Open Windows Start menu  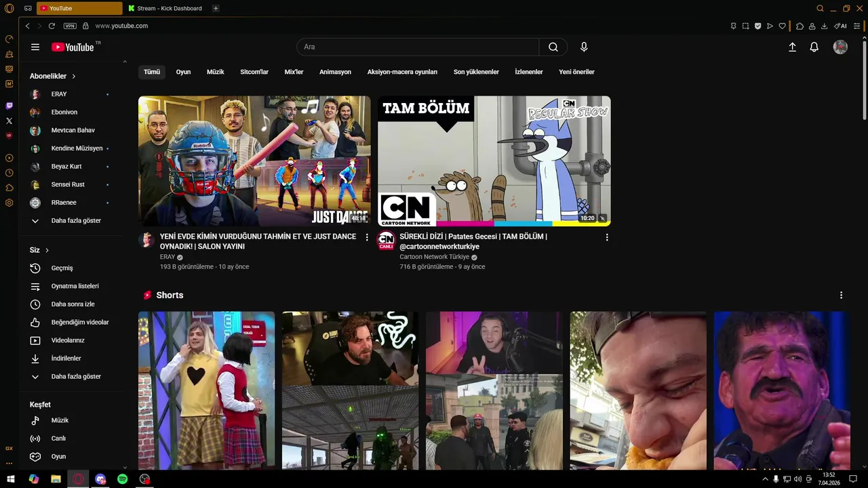pyautogui.click(x=11, y=479)
